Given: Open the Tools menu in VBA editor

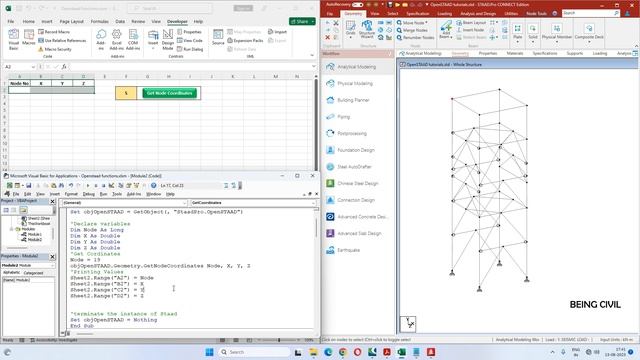Looking at the screenshot, I should [117, 194].
